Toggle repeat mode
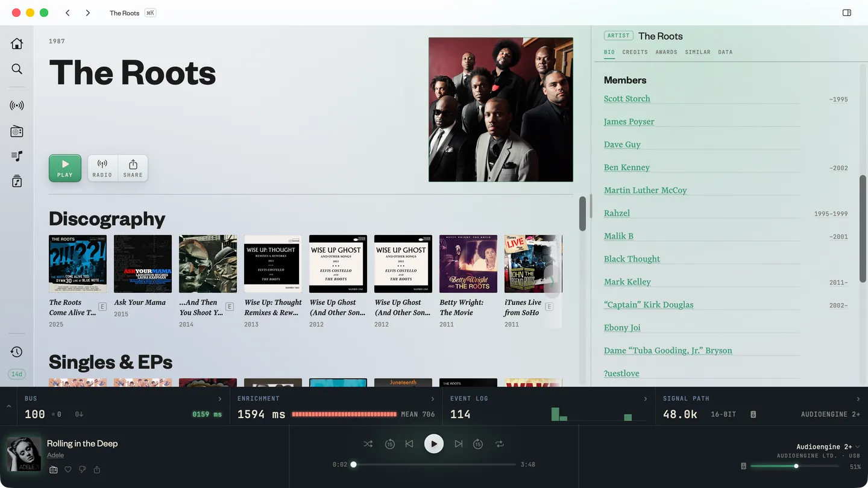The width and height of the screenshot is (868, 488). click(500, 444)
